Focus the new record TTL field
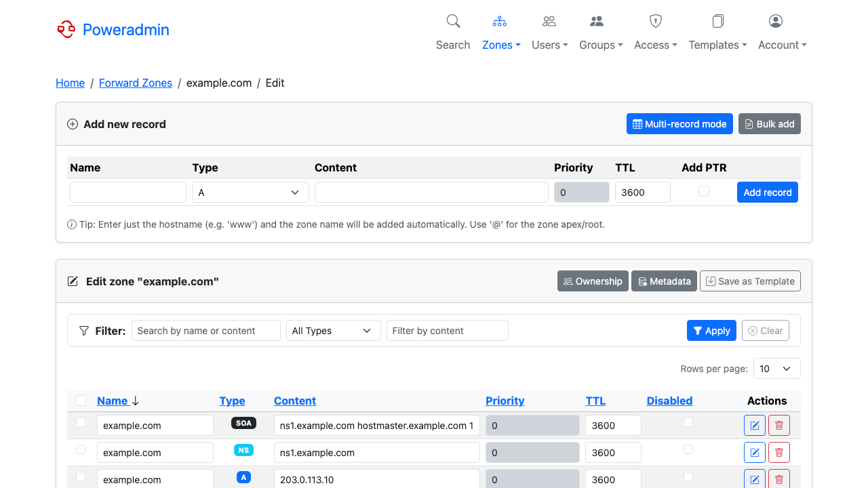Image resolution: width=868 pixels, height=488 pixels. (x=643, y=192)
